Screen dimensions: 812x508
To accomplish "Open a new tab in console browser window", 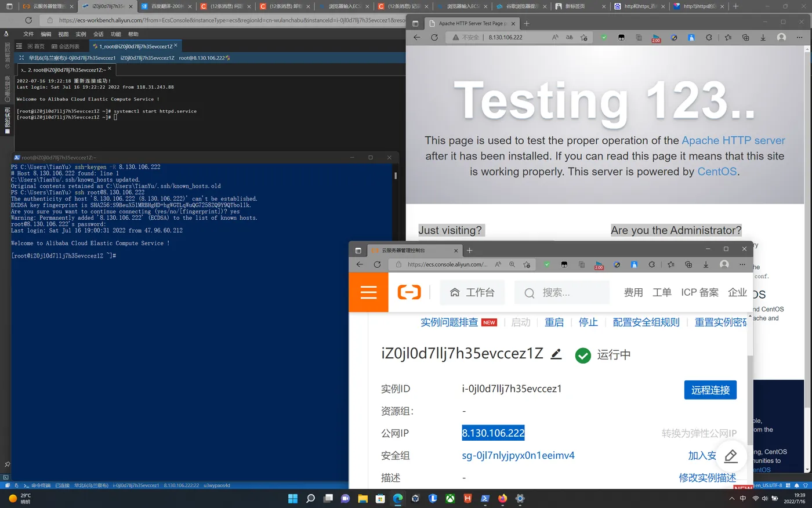I will coord(469,251).
